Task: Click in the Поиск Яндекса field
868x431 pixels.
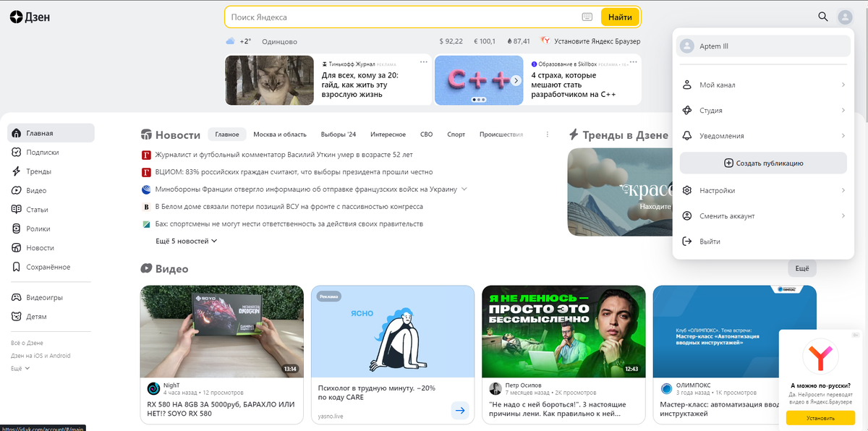Action: 404,17
